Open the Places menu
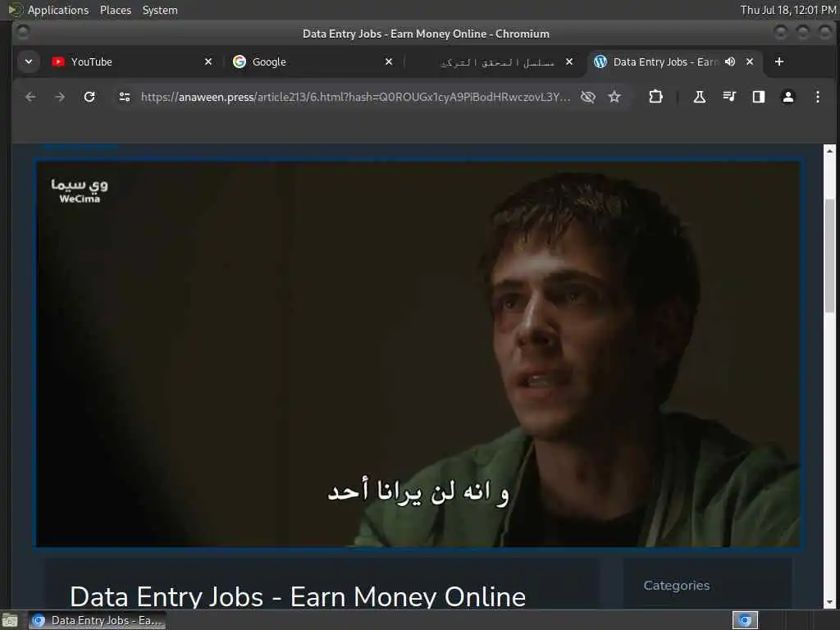This screenshot has height=630, width=840. coord(116,10)
